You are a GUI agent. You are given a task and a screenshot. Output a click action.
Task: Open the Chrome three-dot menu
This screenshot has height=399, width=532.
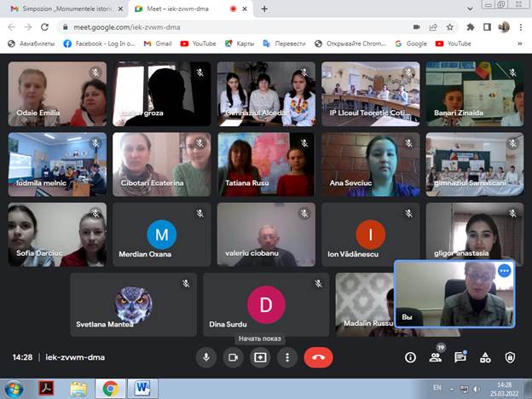(x=521, y=26)
